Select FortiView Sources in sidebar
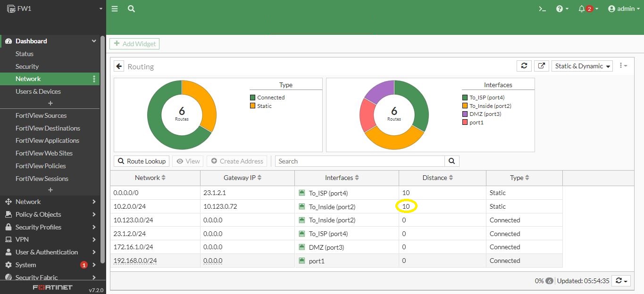 coord(41,115)
